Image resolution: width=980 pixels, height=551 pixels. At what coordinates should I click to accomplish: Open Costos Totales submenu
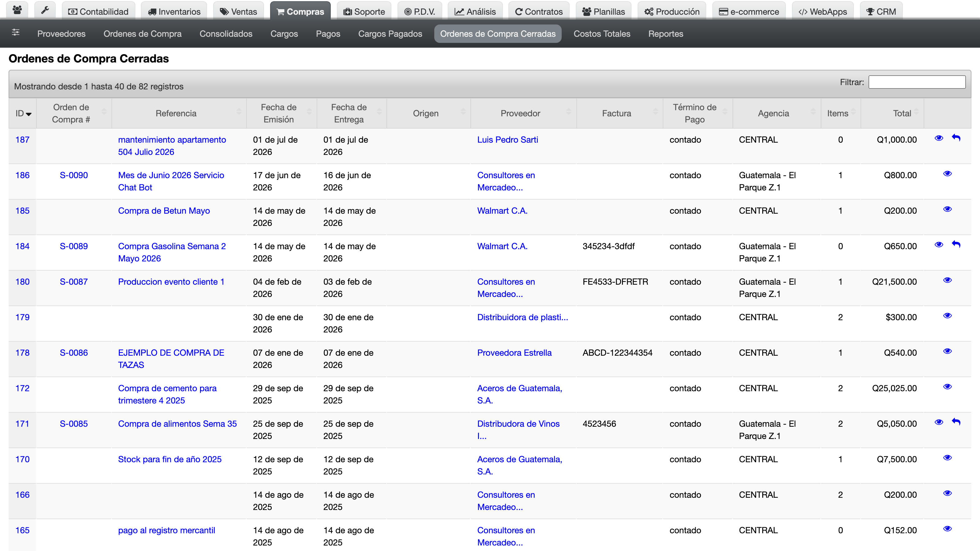602,33
